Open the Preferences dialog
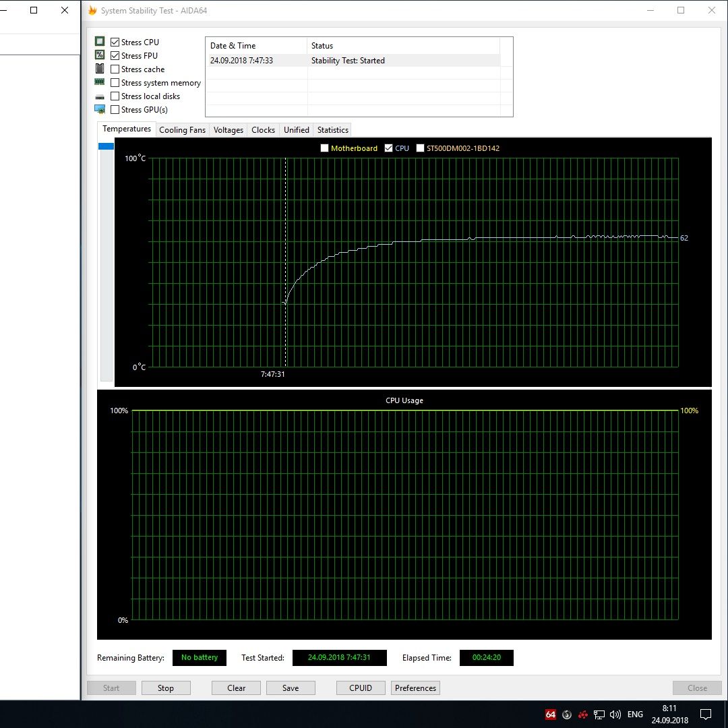The width and height of the screenshot is (728, 728). [x=415, y=688]
